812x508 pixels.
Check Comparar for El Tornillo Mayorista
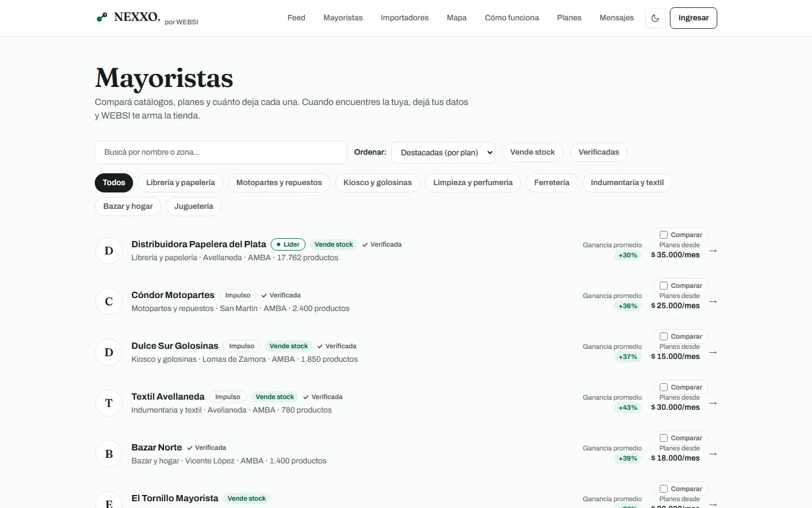pyautogui.click(x=664, y=489)
